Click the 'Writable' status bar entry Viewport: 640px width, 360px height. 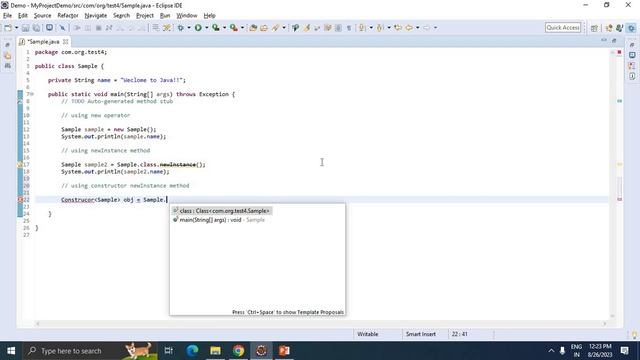(x=367, y=334)
